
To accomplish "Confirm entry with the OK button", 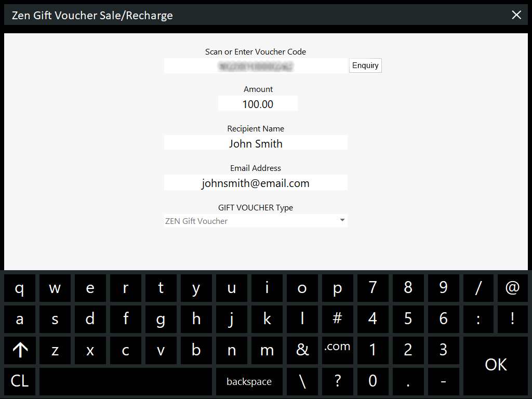I will click(496, 365).
